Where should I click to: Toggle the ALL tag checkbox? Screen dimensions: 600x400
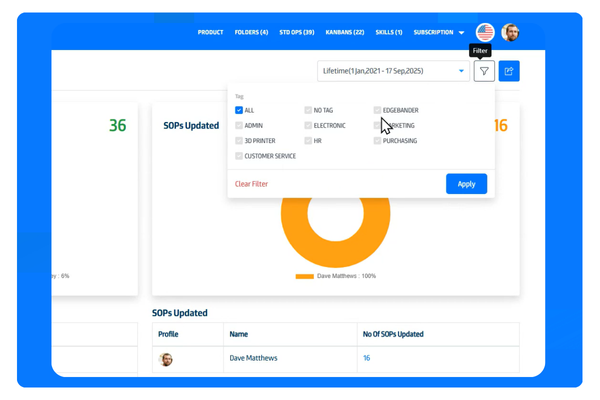point(239,110)
